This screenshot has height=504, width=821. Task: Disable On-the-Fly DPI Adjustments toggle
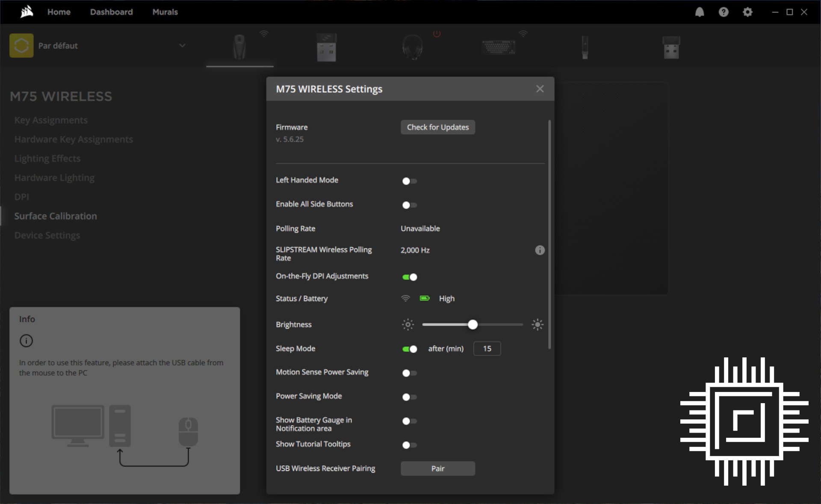(x=409, y=277)
